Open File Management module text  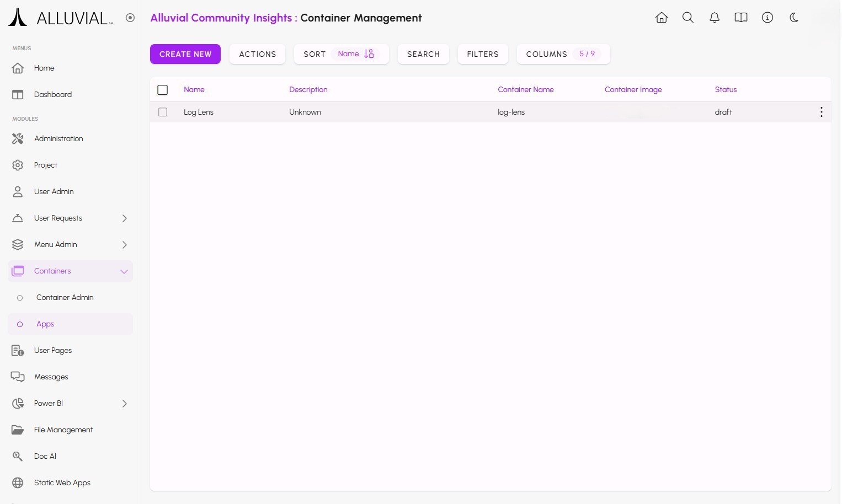coord(63,430)
